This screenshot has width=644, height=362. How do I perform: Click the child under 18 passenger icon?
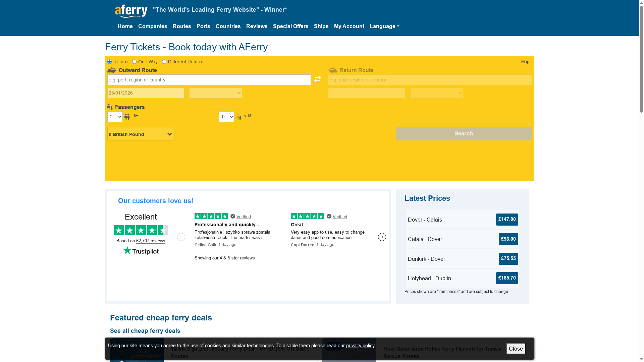pyautogui.click(x=238, y=117)
